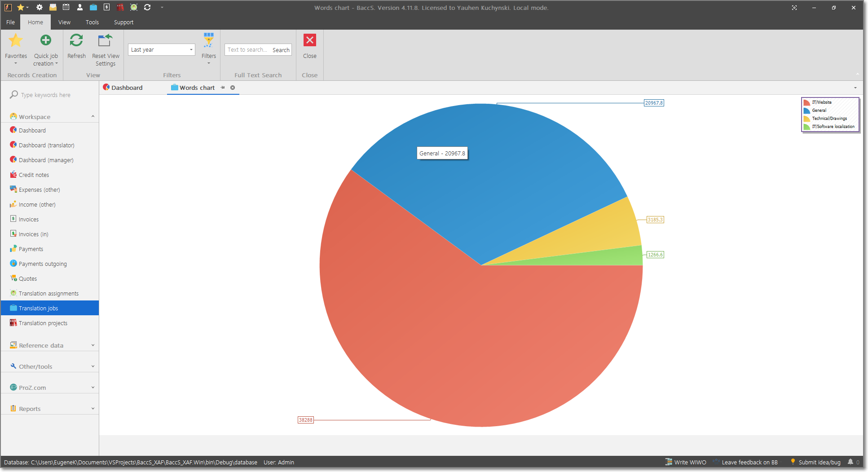Collapse the Workspace navigation group
The width and height of the screenshot is (868, 472).
point(93,116)
